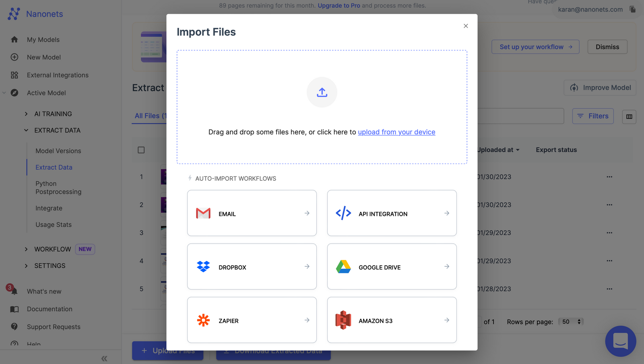Select the Zapier workflow icon
Screen dimensions: 644x364
[203, 320]
